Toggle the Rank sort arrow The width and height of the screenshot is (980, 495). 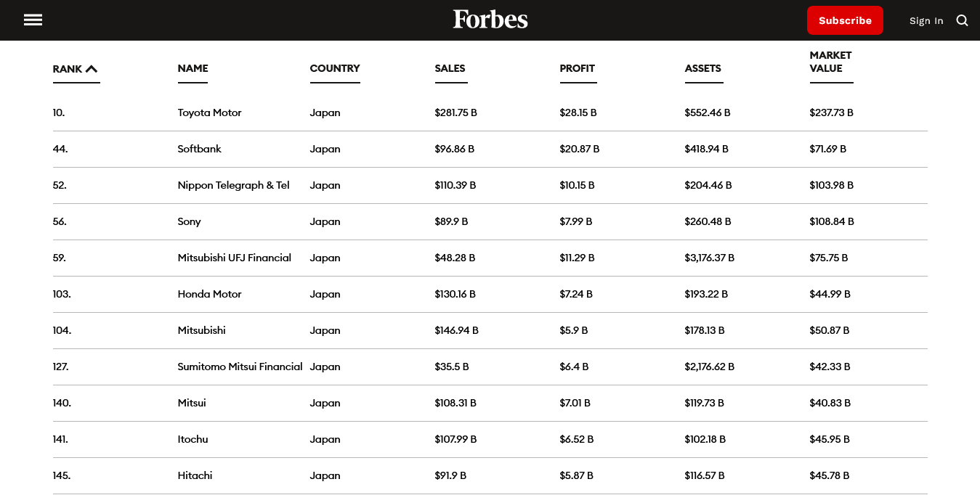[92, 69]
